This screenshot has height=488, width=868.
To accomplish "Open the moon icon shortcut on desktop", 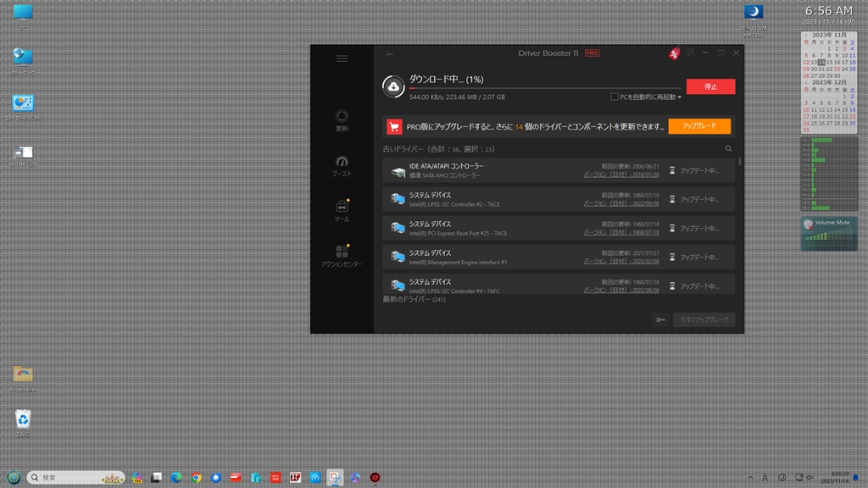I will (x=754, y=21).
